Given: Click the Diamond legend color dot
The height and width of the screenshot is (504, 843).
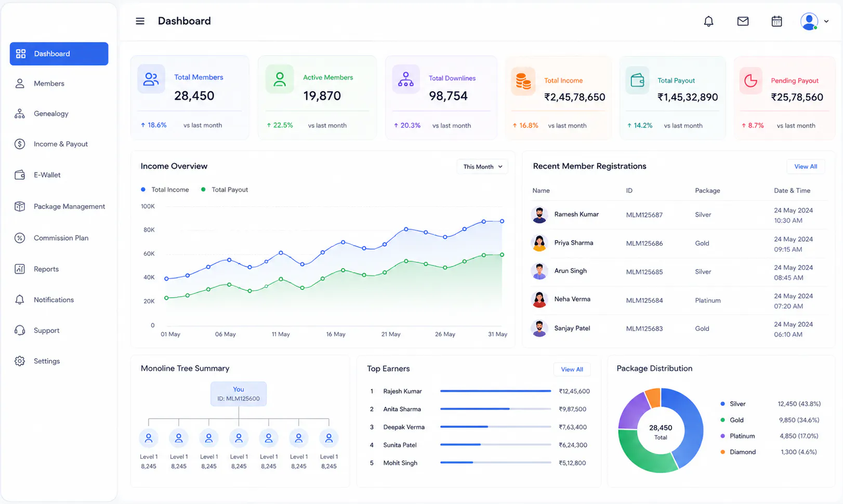Looking at the screenshot, I should tap(722, 452).
